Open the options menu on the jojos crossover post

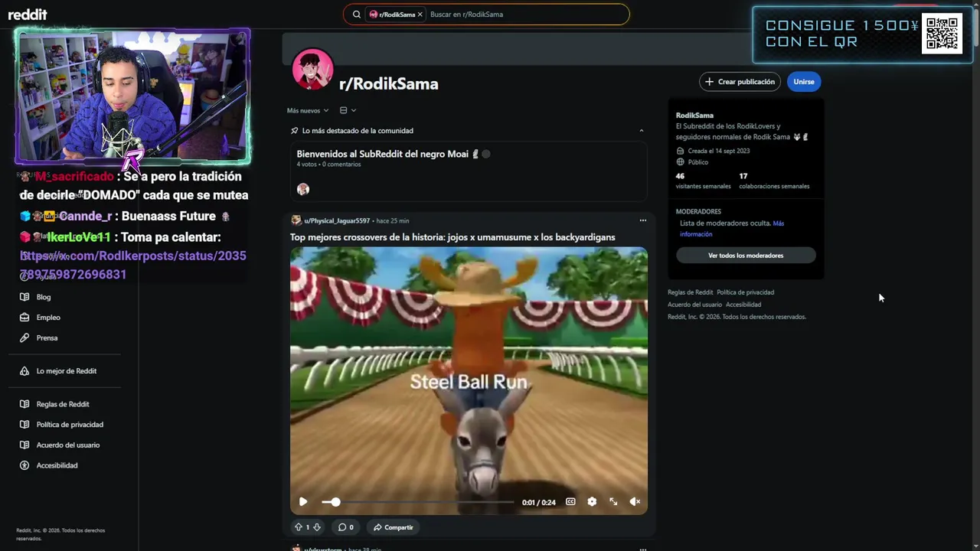point(643,220)
